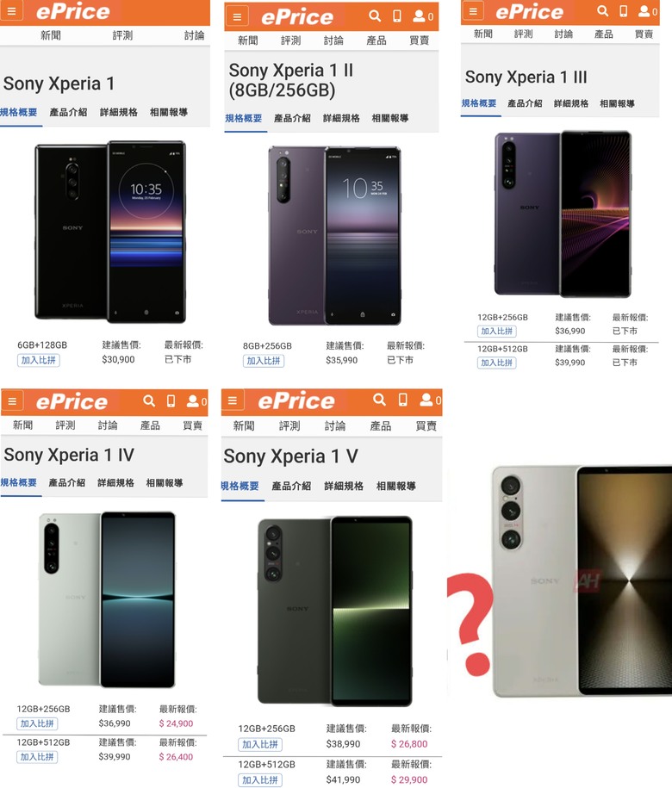This screenshot has height=788, width=672.
Task: Open hamburger menu in Xperia 1 V panel
Action: pyautogui.click(x=233, y=400)
